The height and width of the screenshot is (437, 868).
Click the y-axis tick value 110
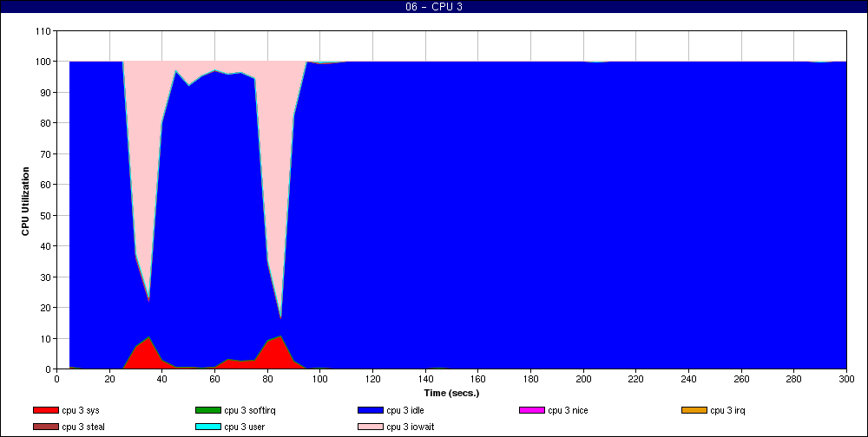(x=44, y=31)
